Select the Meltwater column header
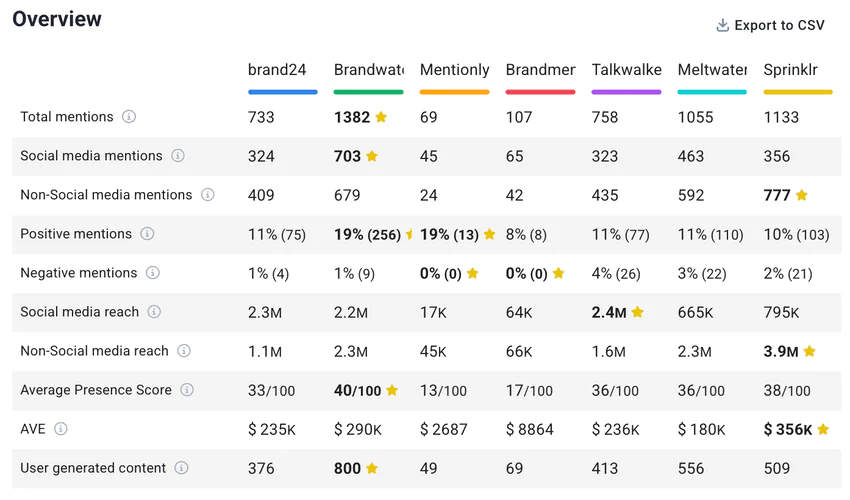850x500 pixels. pos(712,70)
